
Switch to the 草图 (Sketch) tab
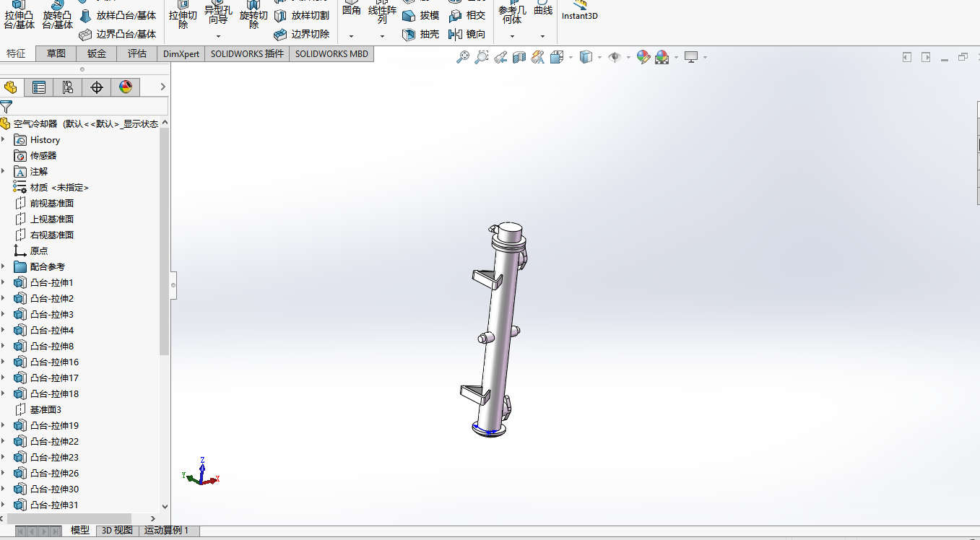(x=56, y=53)
